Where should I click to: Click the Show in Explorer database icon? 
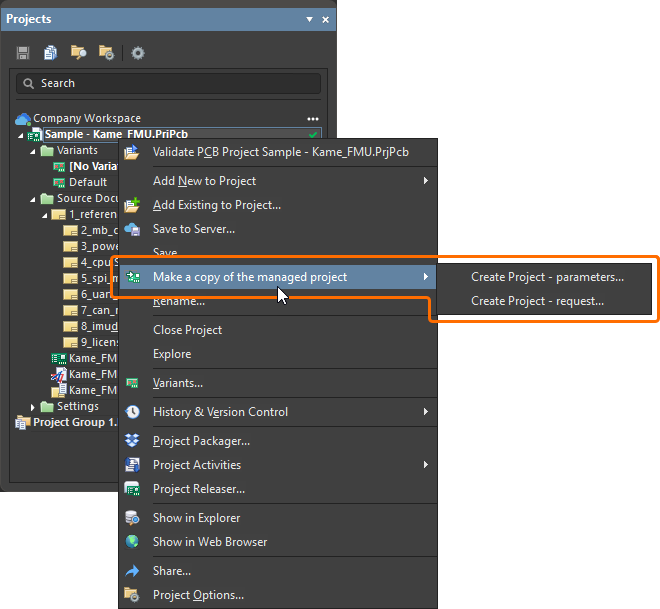[x=132, y=518]
